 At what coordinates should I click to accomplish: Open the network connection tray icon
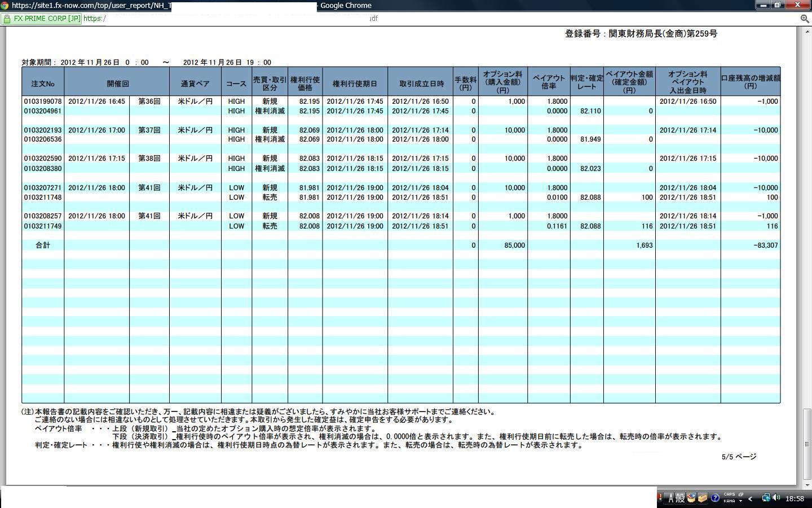(766, 498)
